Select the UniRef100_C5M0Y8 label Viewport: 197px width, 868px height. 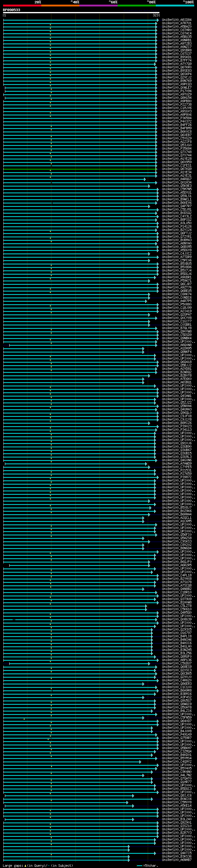pos(177,802)
